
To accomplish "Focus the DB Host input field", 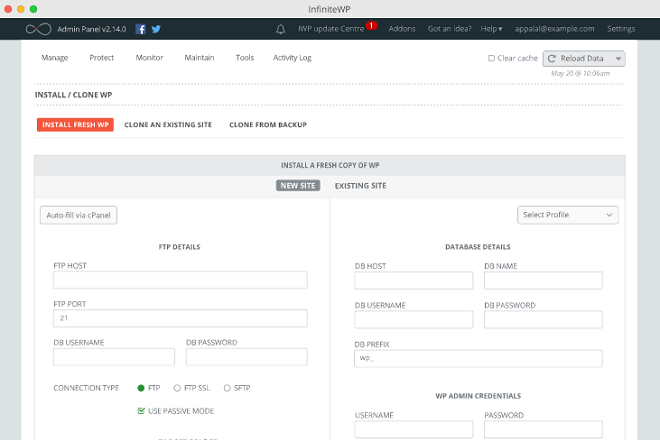I will [414, 280].
